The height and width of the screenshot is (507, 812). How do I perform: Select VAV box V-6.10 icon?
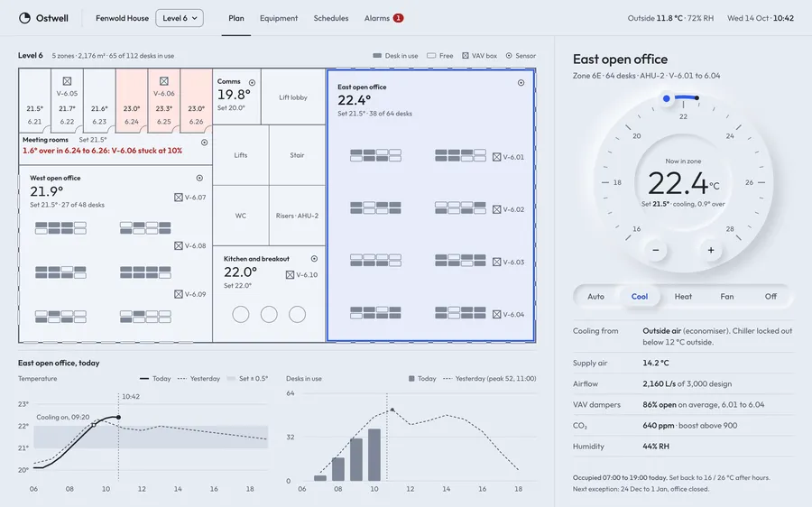pyautogui.click(x=290, y=274)
